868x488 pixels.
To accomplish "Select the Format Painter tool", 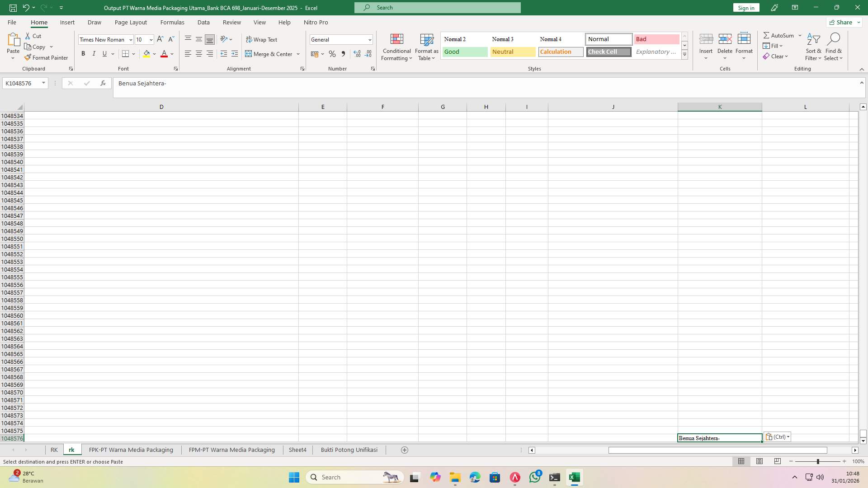I will point(47,57).
